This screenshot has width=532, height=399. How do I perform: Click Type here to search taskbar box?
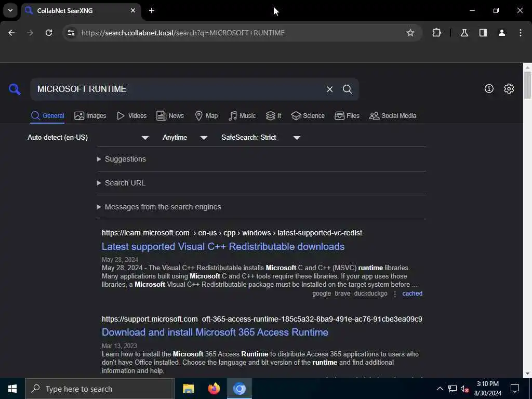click(x=100, y=389)
